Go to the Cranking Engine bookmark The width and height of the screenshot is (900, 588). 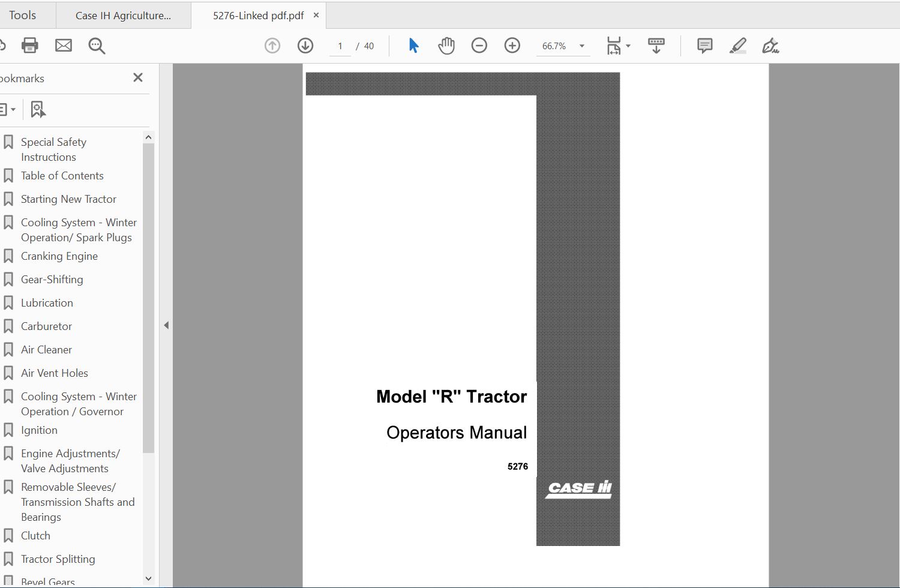[59, 256]
